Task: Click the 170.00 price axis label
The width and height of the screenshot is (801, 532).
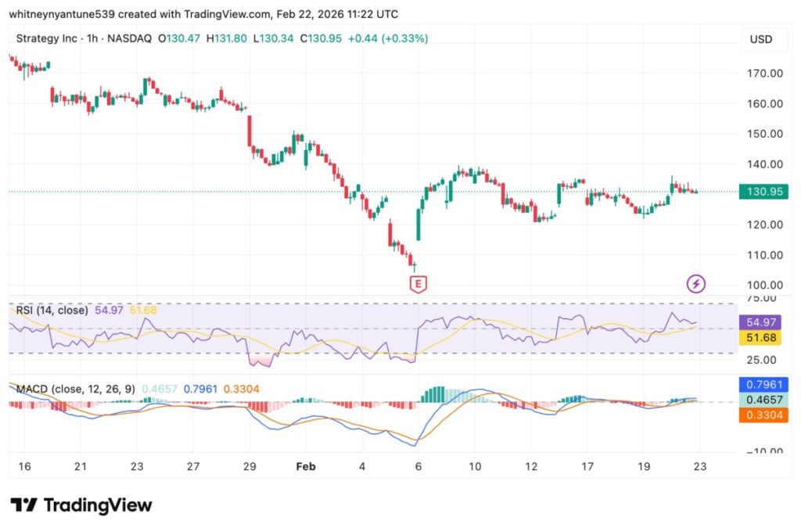Action: pyautogui.click(x=764, y=74)
